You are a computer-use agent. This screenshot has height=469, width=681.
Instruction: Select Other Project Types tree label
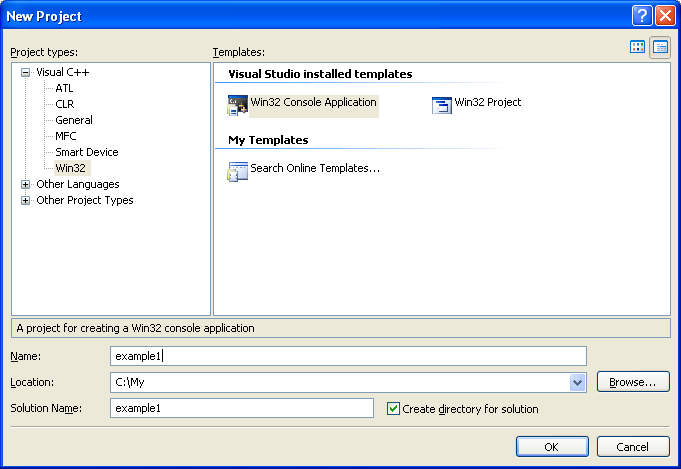click(85, 200)
